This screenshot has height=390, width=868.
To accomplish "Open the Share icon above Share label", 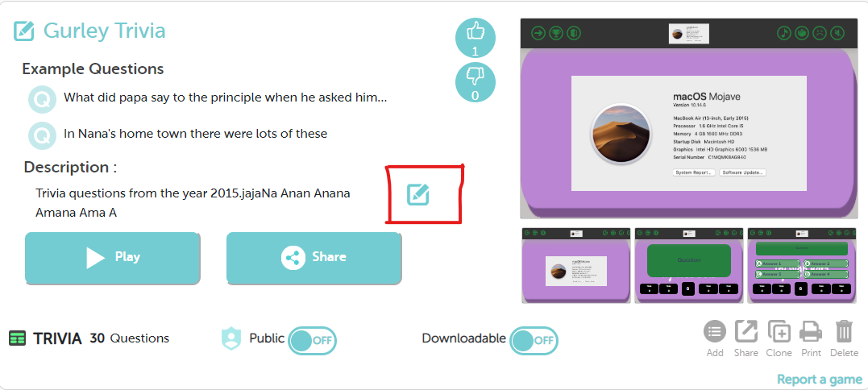I will point(746,331).
